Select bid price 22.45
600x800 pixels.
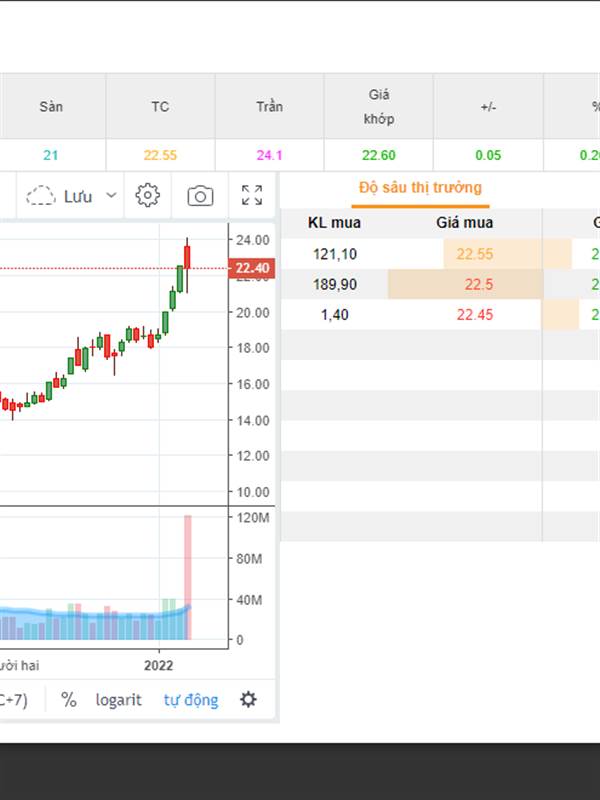474,315
